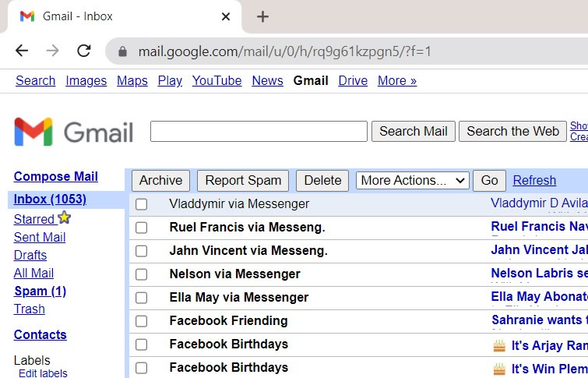Check the box for Nelson via Messenger
The image size is (588, 378).
coord(142,274)
